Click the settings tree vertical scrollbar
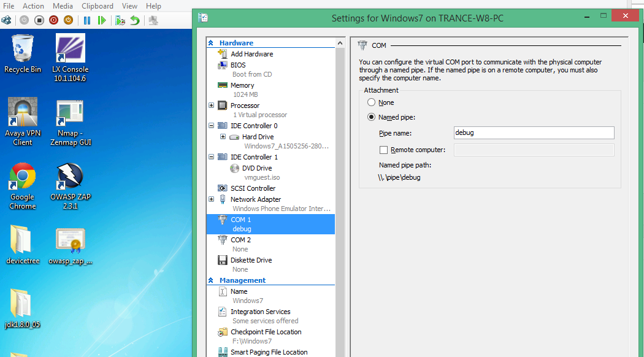Viewport: 644px width, 357px height. (x=340, y=202)
